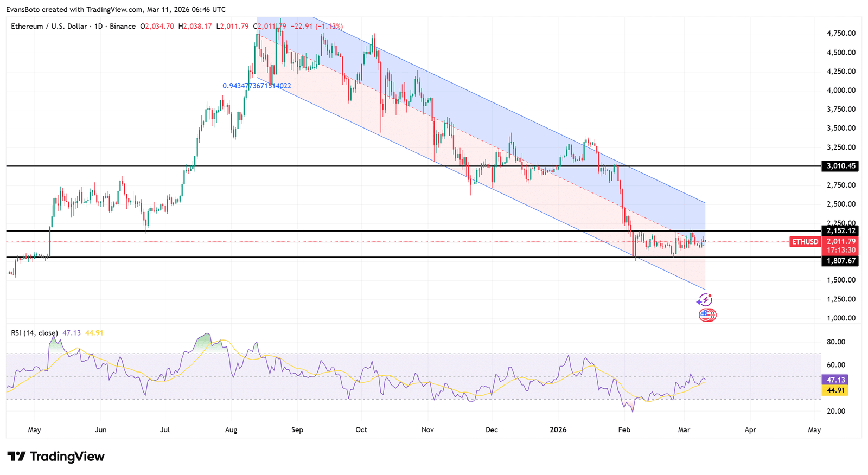Viewport: 868px width, 475px height.
Task: Click the 2026 year marker on time axis
Action: tap(558, 430)
